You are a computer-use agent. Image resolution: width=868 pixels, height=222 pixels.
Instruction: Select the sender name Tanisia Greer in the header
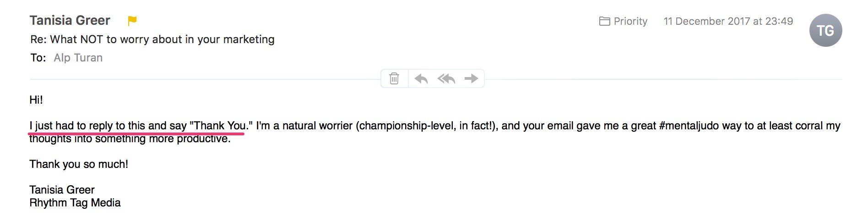[70, 21]
